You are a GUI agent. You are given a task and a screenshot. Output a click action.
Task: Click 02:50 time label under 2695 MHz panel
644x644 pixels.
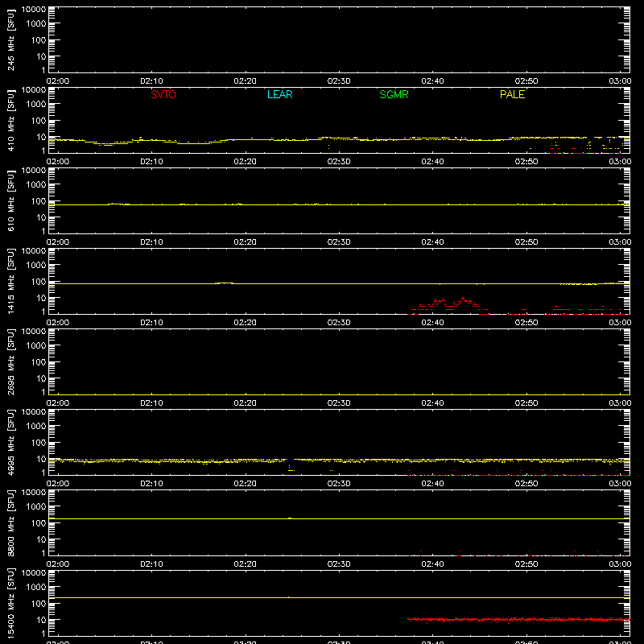(x=526, y=403)
